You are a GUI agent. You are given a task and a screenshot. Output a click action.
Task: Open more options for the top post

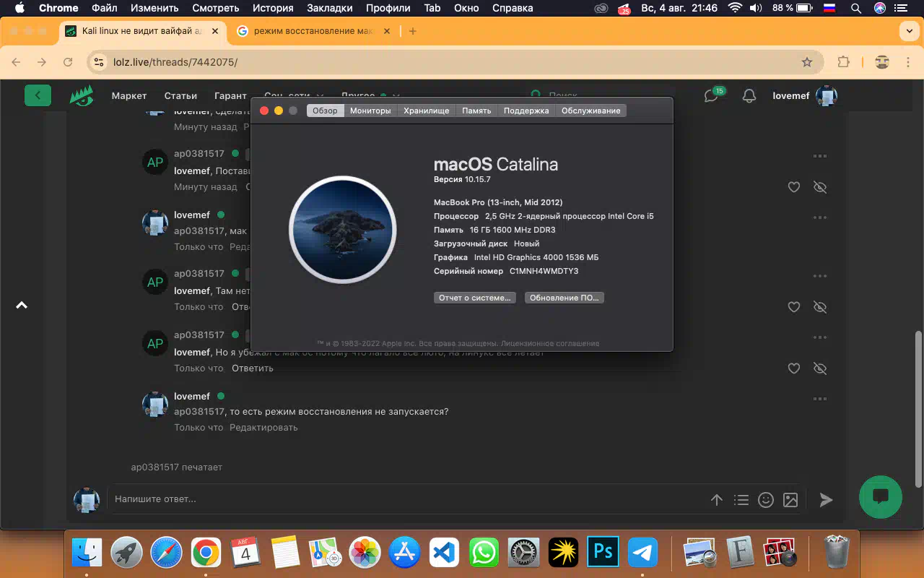point(819,156)
